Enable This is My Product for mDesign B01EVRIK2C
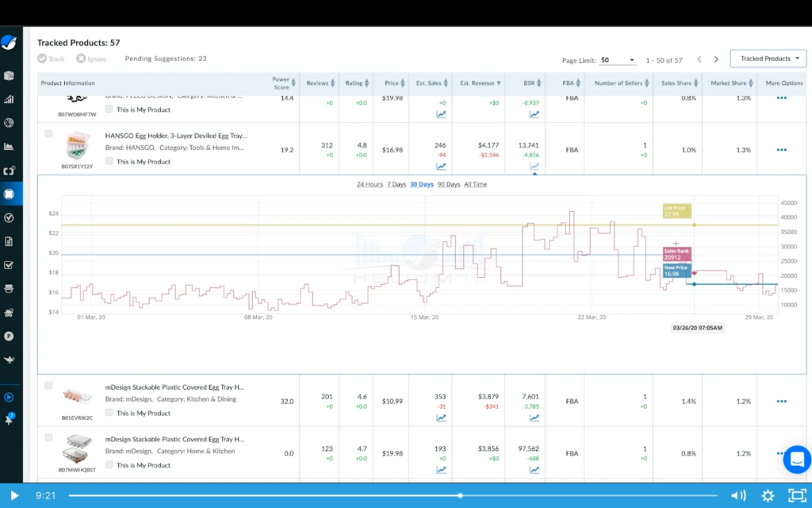This screenshot has width=812, height=508. (x=109, y=413)
